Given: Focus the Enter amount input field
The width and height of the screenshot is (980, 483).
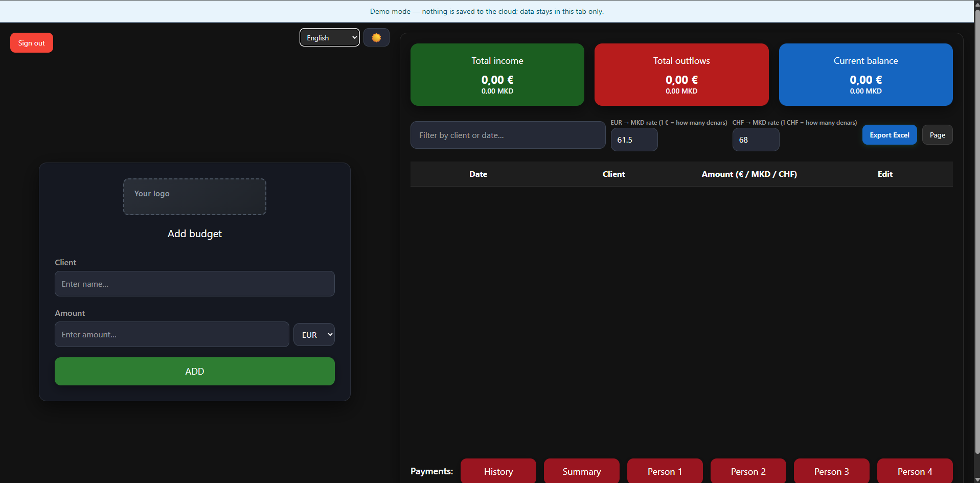Looking at the screenshot, I should point(172,334).
